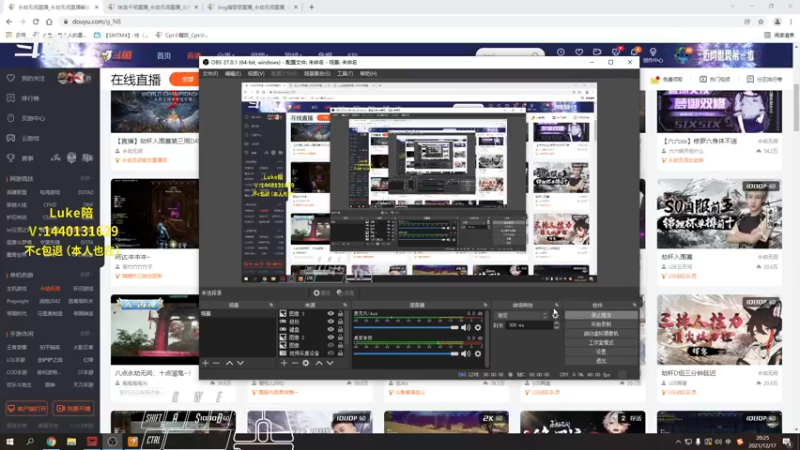
Task: Toggle lock on 鼠标 source
Action: point(340,321)
